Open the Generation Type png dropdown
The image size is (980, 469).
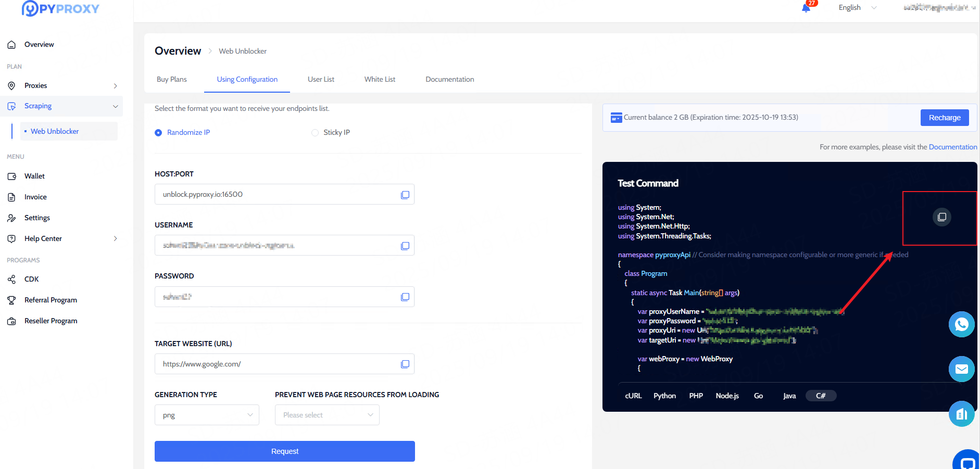(x=207, y=415)
